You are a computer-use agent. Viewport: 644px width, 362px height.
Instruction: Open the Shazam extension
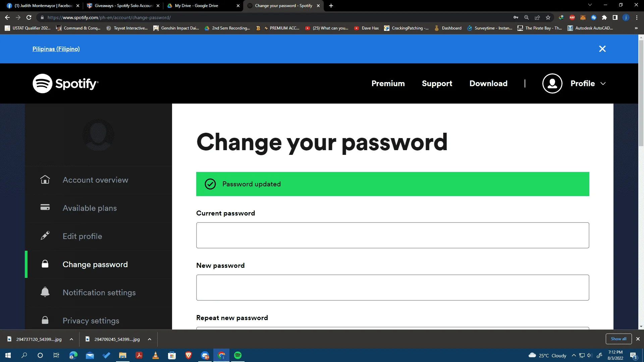coord(594,17)
